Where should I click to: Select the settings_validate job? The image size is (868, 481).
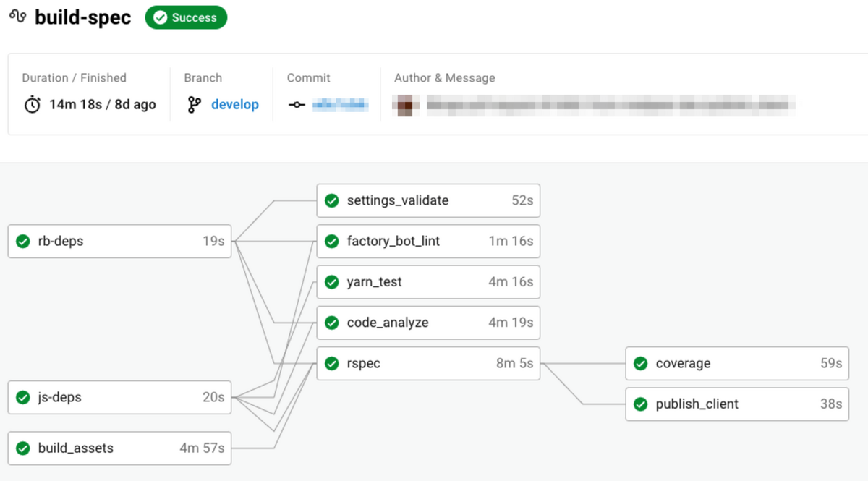coord(428,200)
